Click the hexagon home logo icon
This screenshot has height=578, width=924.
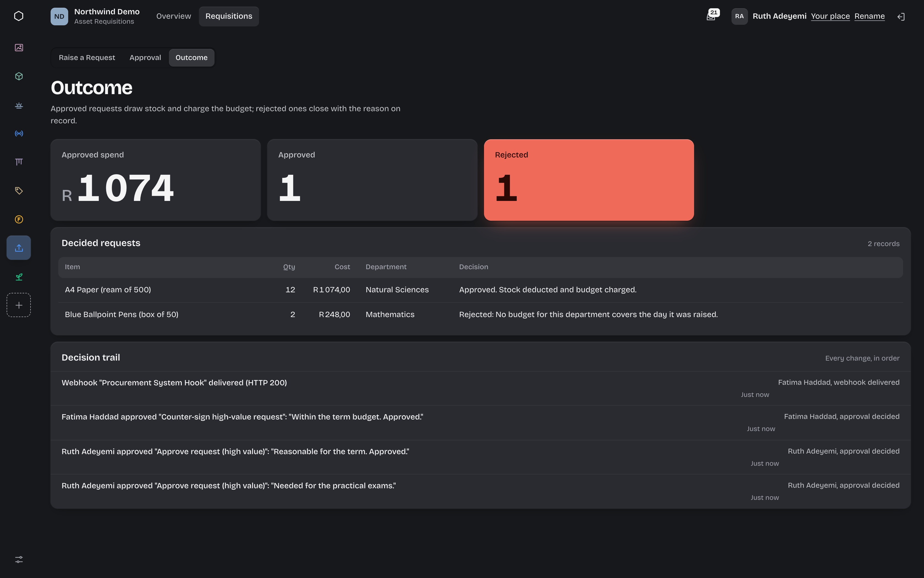(x=19, y=16)
